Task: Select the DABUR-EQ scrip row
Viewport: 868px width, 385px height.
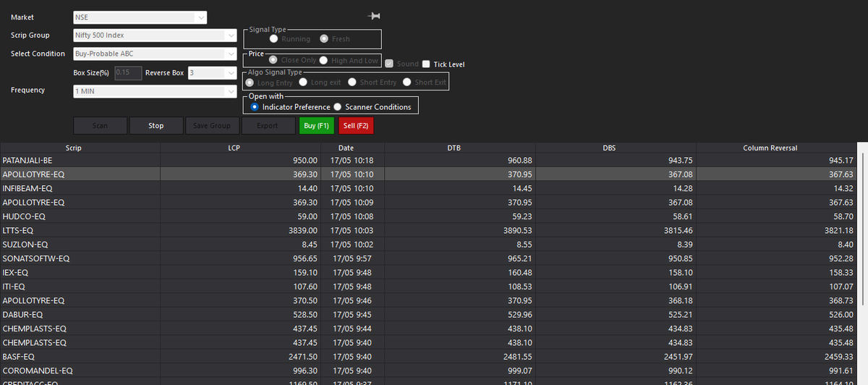Action: point(428,314)
